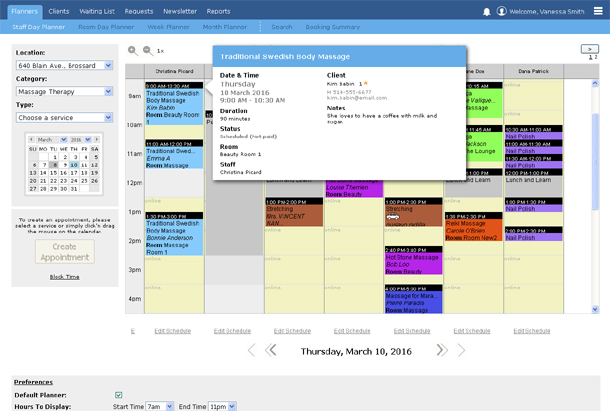Open Emma A 11:00 AM appointment
The height and width of the screenshot is (411, 610).
(174, 154)
